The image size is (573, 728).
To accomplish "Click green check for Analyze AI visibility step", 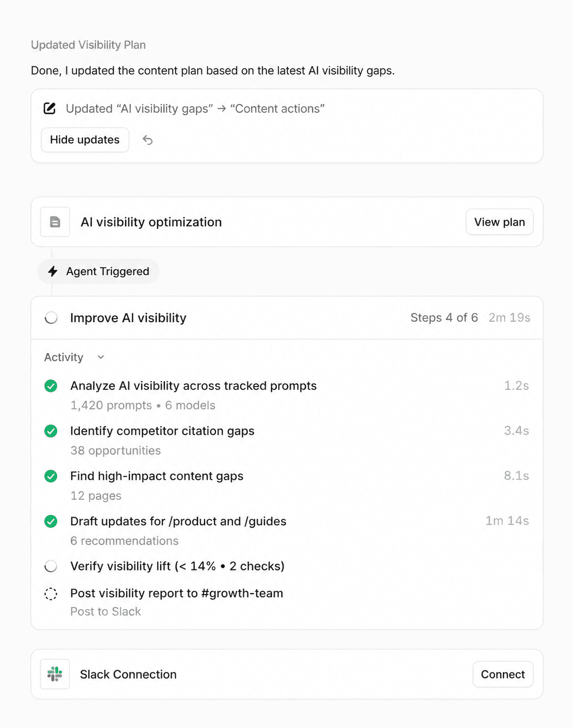I will 51,386.
